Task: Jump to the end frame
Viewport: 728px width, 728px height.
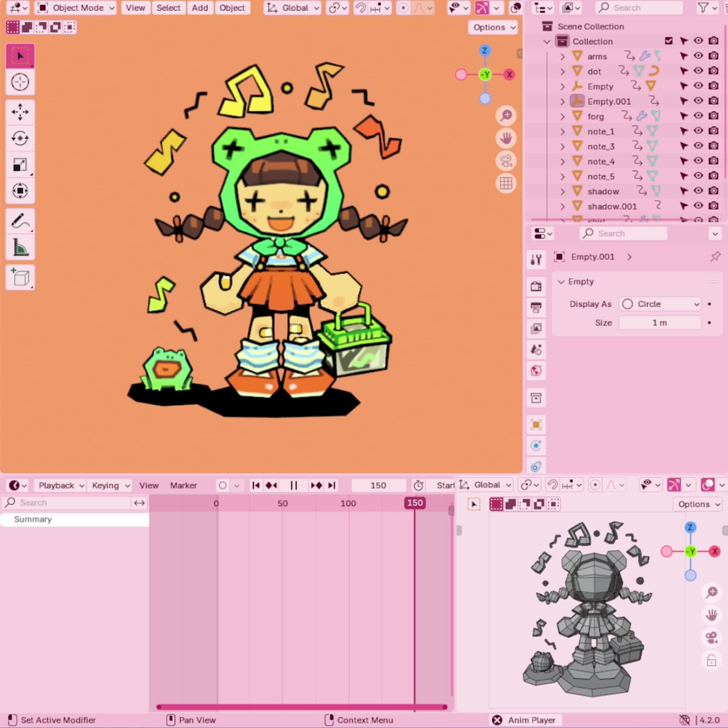Action: [332, 485]
